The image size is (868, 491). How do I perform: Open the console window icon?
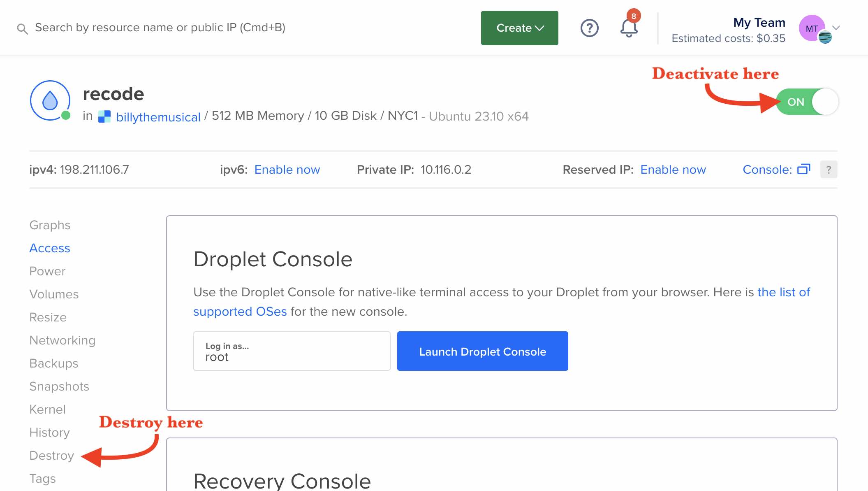(804, 169)
